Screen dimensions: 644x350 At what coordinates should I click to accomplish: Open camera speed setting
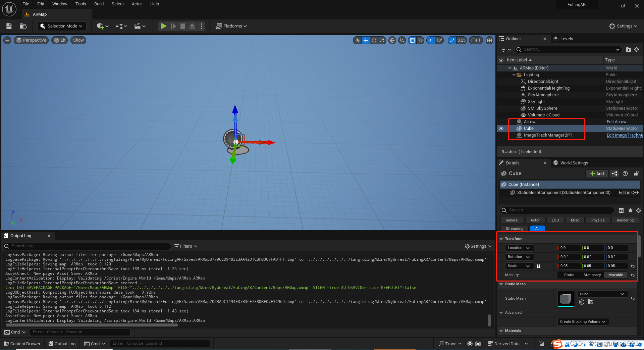click(476, 40)
